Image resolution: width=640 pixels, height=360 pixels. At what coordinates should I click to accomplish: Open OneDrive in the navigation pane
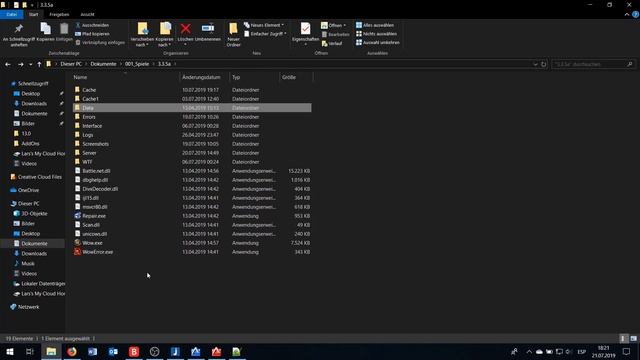click(x=28, y=190)
